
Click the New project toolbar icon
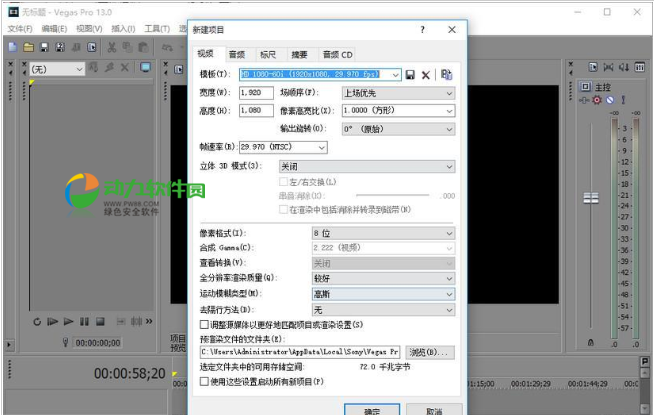pos(12,47)
